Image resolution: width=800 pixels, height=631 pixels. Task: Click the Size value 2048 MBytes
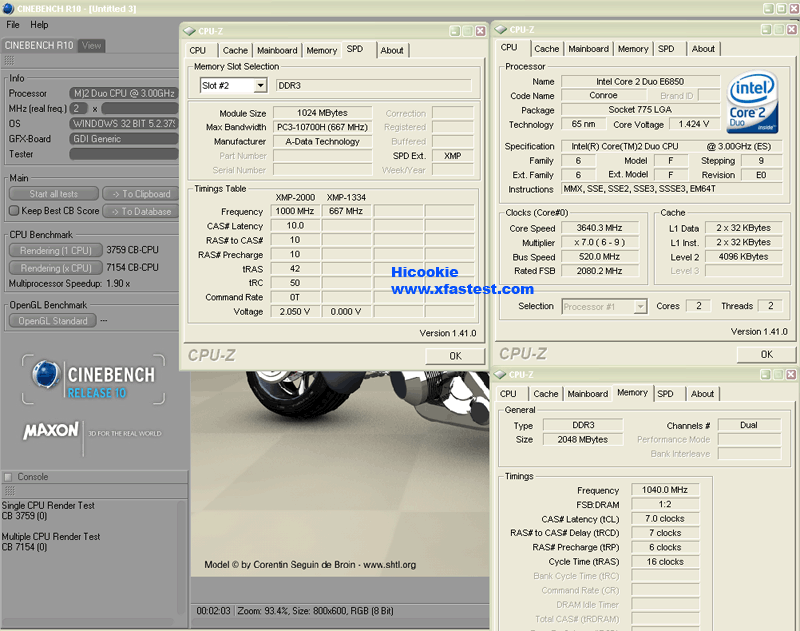[x=583, y=439]
